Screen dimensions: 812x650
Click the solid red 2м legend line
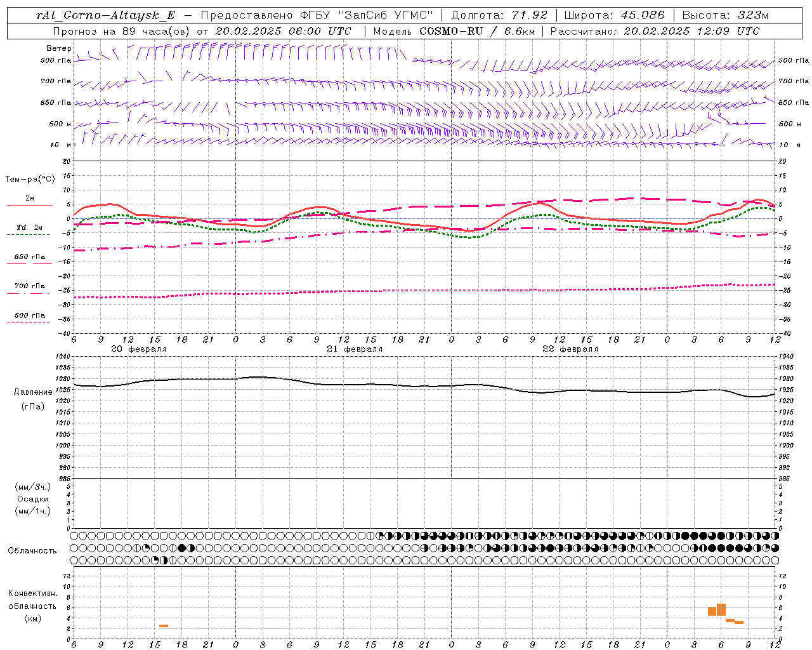pos(29,205)
